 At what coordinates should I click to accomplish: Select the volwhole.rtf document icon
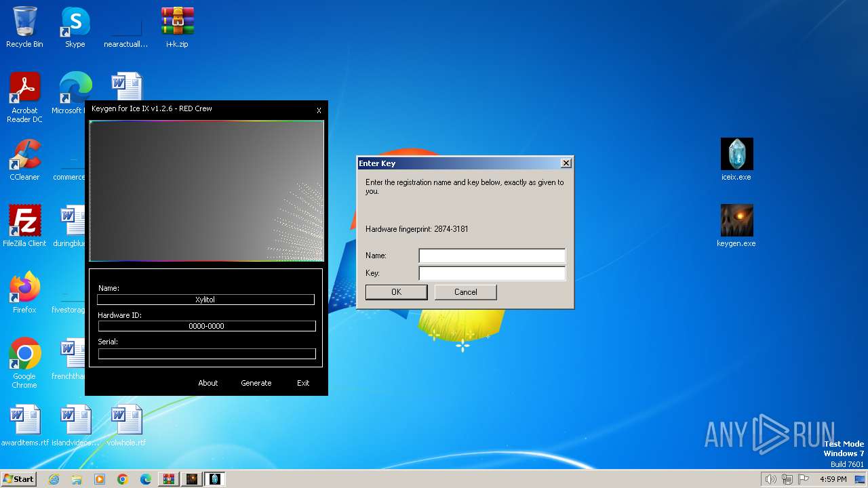126,426
